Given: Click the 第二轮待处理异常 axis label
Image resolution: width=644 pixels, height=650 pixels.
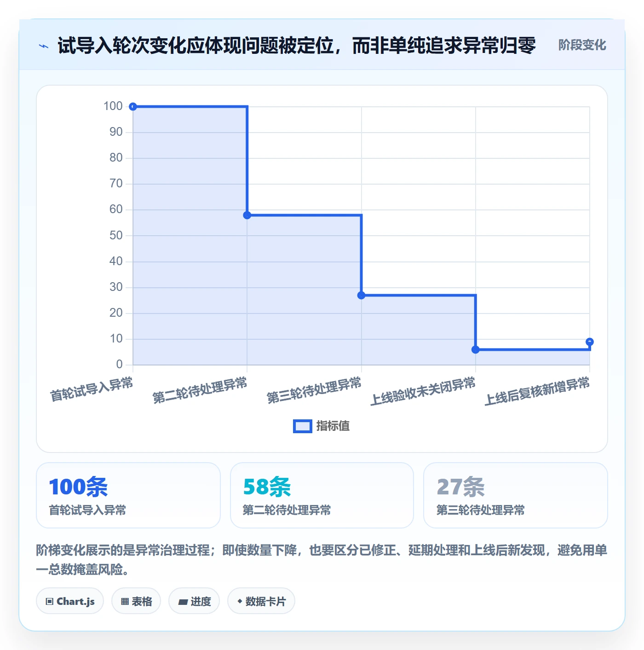Looking at the screenshot, I should coord(200,390).
